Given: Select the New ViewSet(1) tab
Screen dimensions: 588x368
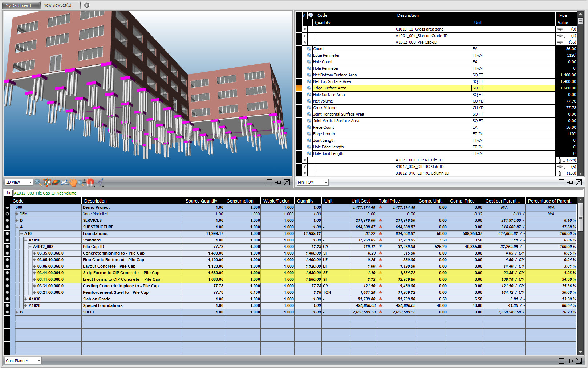Looking at the screenshot, I should click(x=57, y=5).
